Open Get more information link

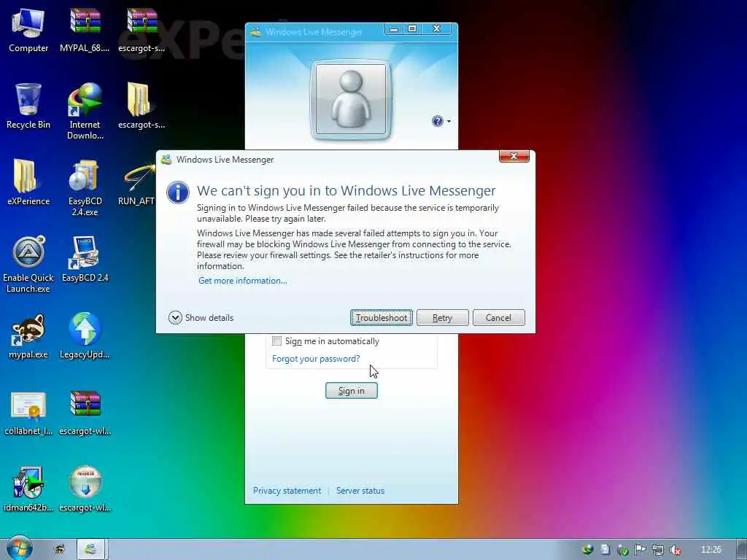pos(242,281)
